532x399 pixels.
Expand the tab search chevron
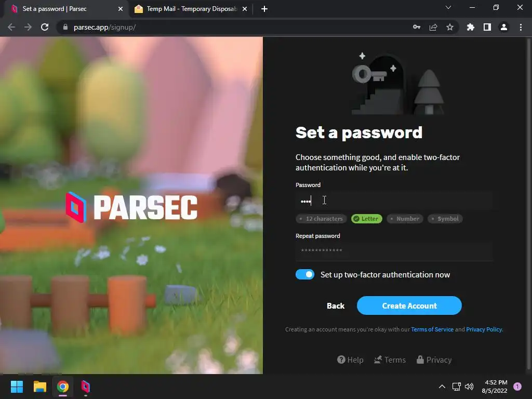click(448, 7)
